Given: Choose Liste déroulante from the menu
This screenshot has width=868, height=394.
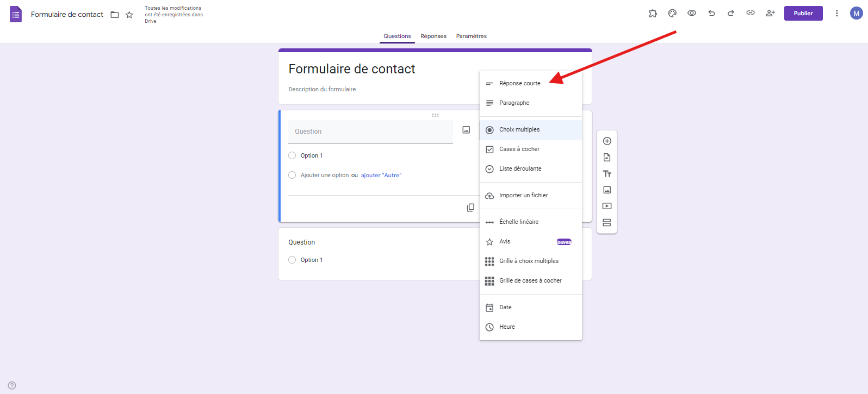Looking at the screenshot, I should [520, 168].
